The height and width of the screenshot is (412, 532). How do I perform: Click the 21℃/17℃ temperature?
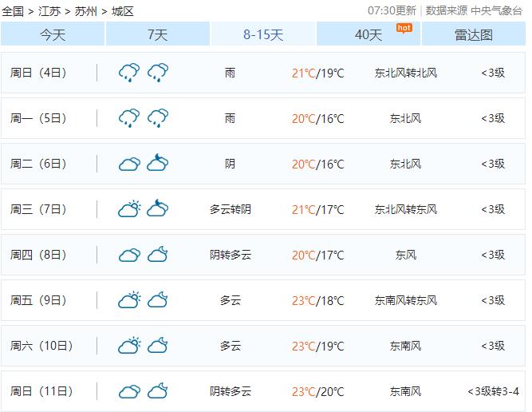(318, 209)
